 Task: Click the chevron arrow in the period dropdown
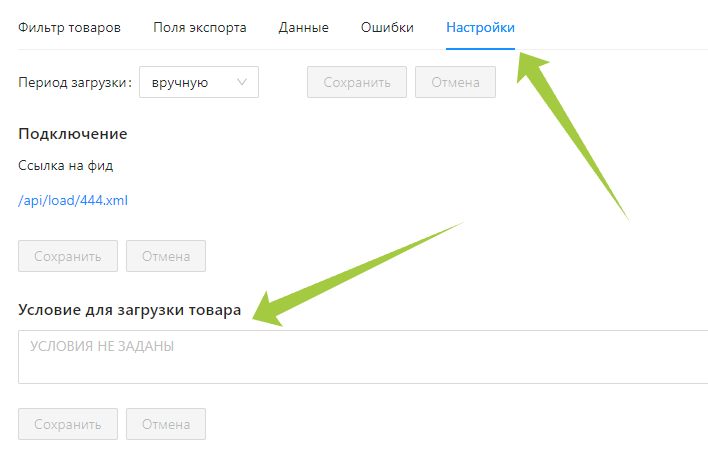[x=242, y=82]
